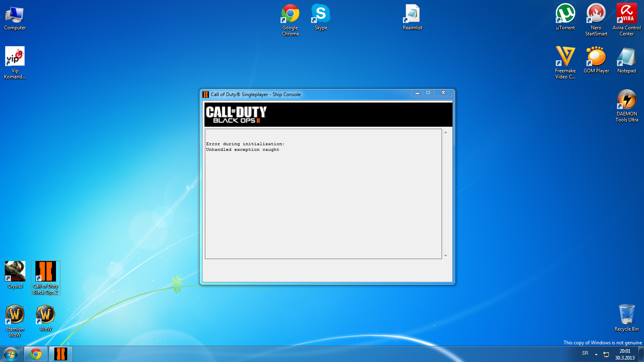This screenshot has height=362, width=644.
Task: Click Black Ops II taskbar button
Action: pyautogui.click(x=61, y=354)
